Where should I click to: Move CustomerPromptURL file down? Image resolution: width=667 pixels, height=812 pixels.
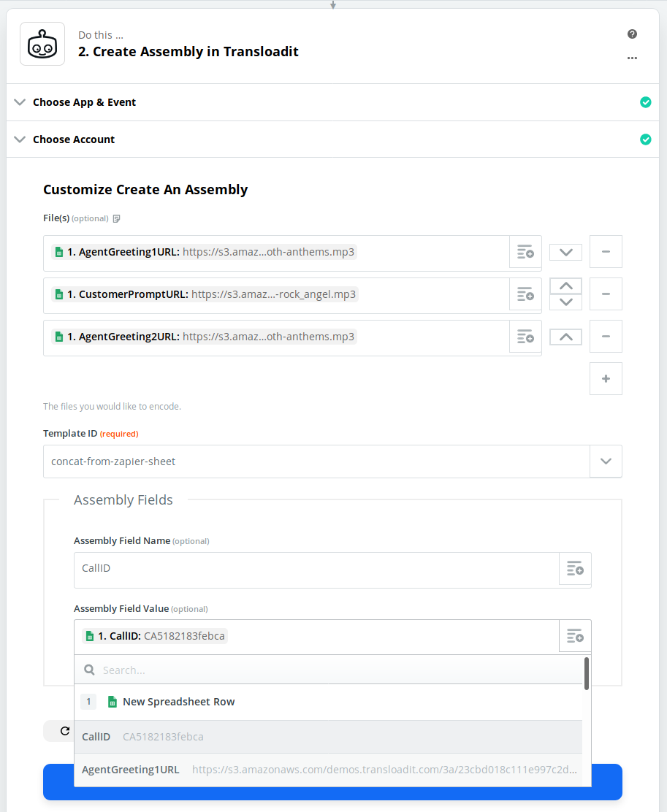point(565,302)
